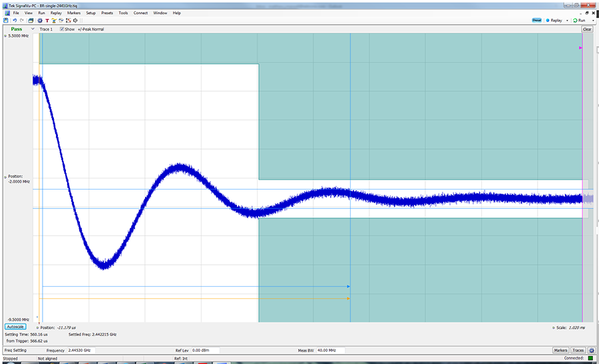Click the Preset button in the toolbar
The height and width of the screenshot is (364, 599).
tap(536, 21)
